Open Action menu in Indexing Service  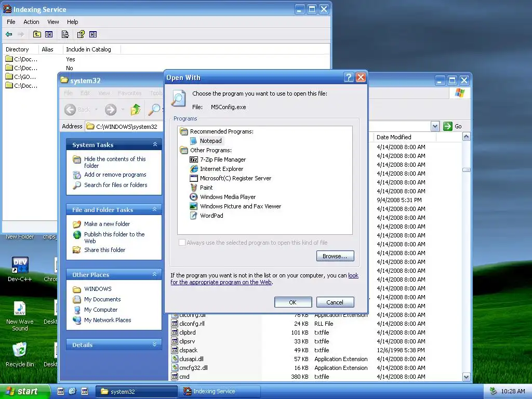[x=31, y=22]
